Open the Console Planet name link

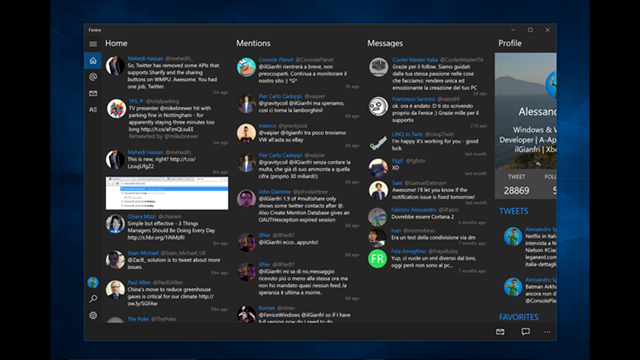tap(276, 60)
